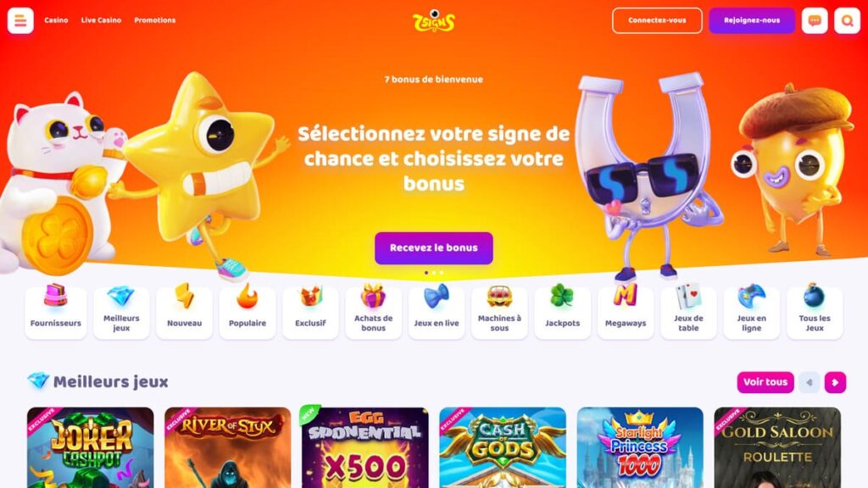The height and width of the screenshot is (488, 868).
Task: Select the Jackpots clover category
Action: (563, 312)
